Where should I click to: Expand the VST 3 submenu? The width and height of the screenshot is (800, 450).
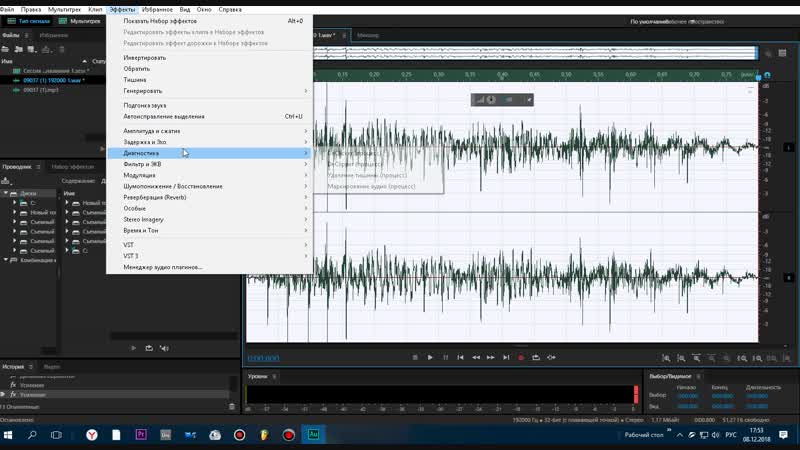(210, 256)
